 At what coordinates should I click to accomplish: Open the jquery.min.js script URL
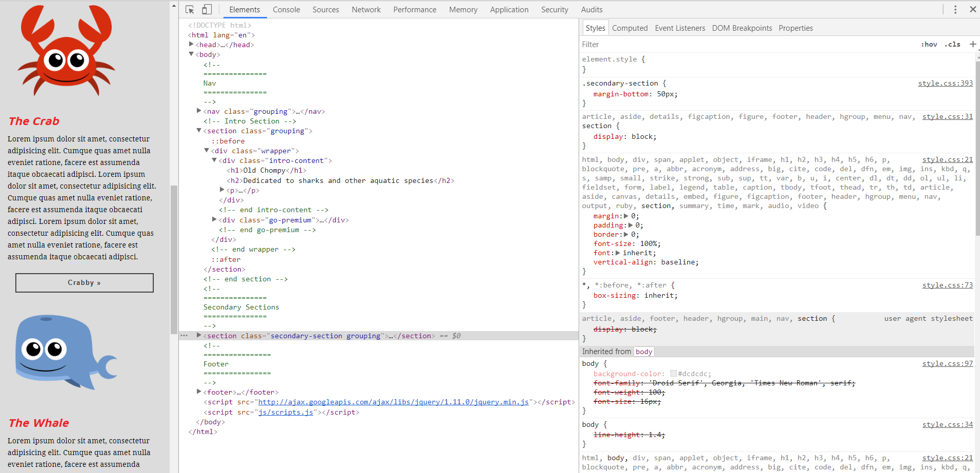click(x=393, y=402)
